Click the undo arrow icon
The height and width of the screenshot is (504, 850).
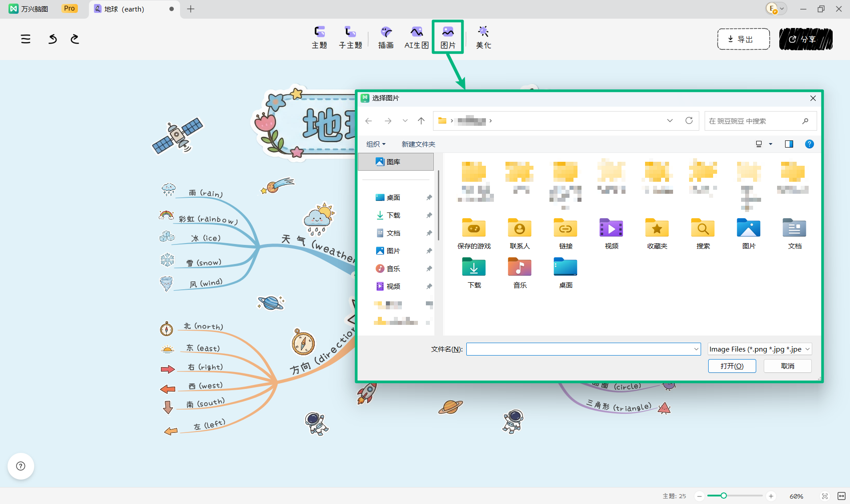[52, 39]
